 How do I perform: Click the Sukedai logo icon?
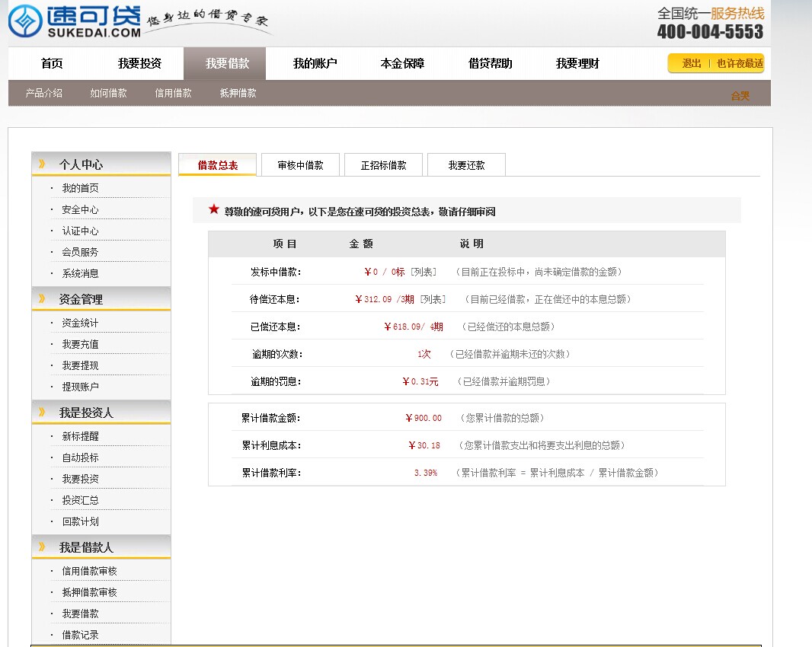(x=26, y=21)
